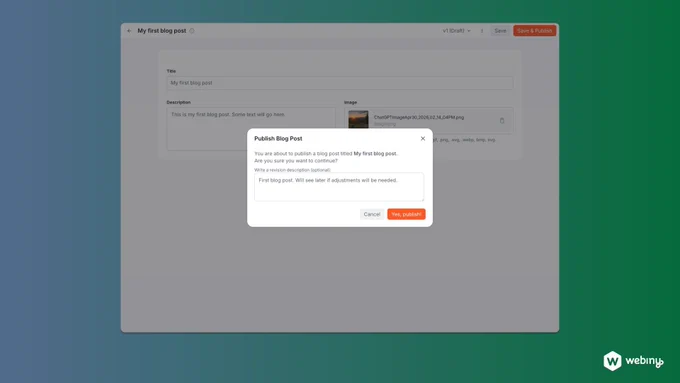The height and width of the screenshot is (383, 680).
Task: Click the Description text area
Action: pos(251,129)
